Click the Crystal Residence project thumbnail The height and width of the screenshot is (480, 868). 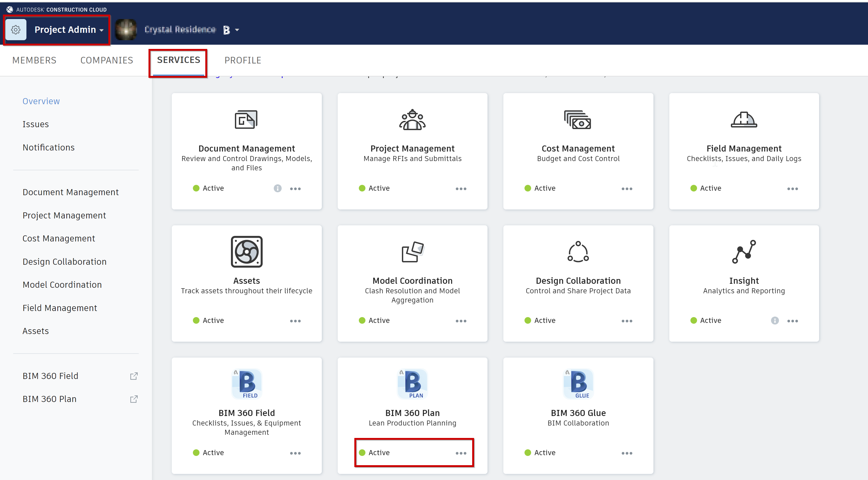[126, 30]
